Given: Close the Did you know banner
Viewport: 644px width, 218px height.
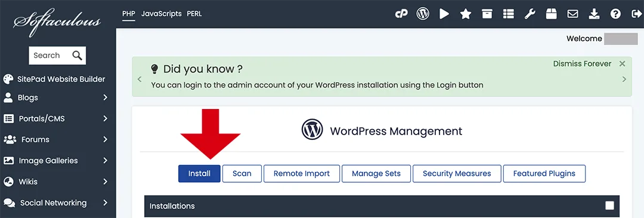Looking at the screenshot, I should click(622, 64).
